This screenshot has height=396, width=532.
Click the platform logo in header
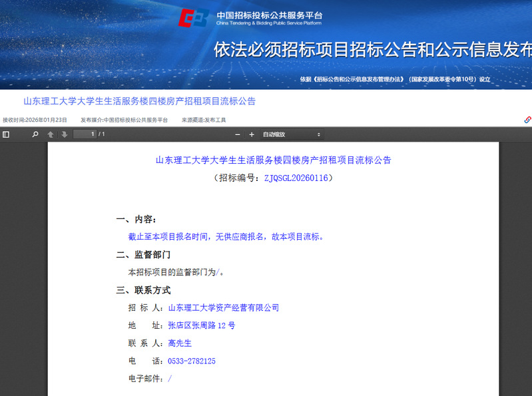[193, 18]
